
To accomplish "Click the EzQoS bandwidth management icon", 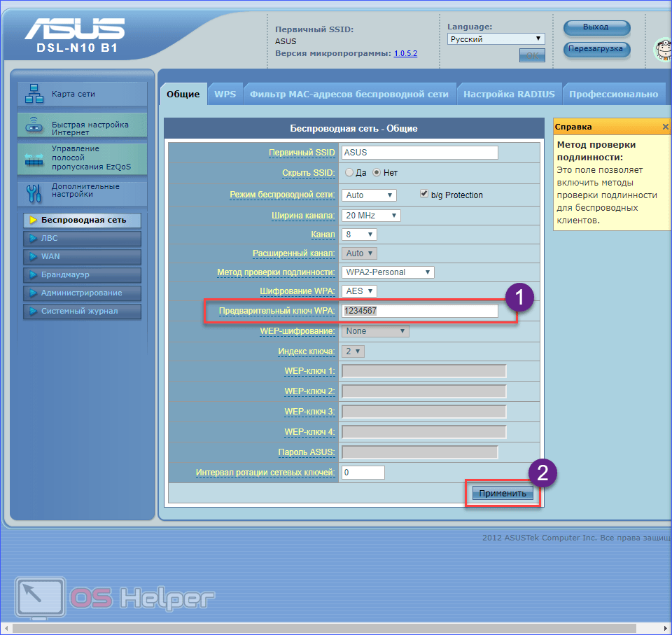I will click(x=34, y=158).
